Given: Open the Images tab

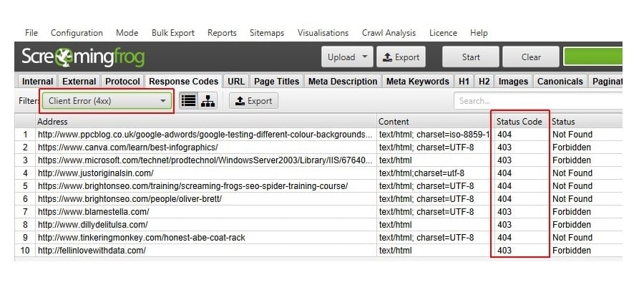Looking at the screenshot, I should [513, 82].
